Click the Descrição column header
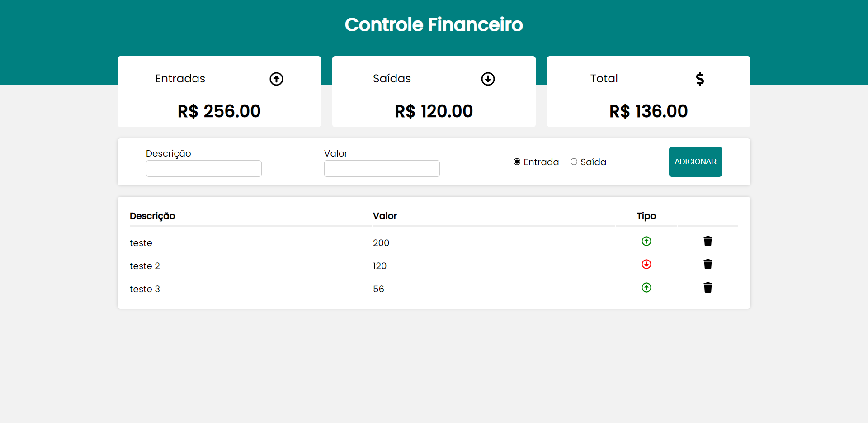Viewport: 868px width, 423px height. click(152, 216)
